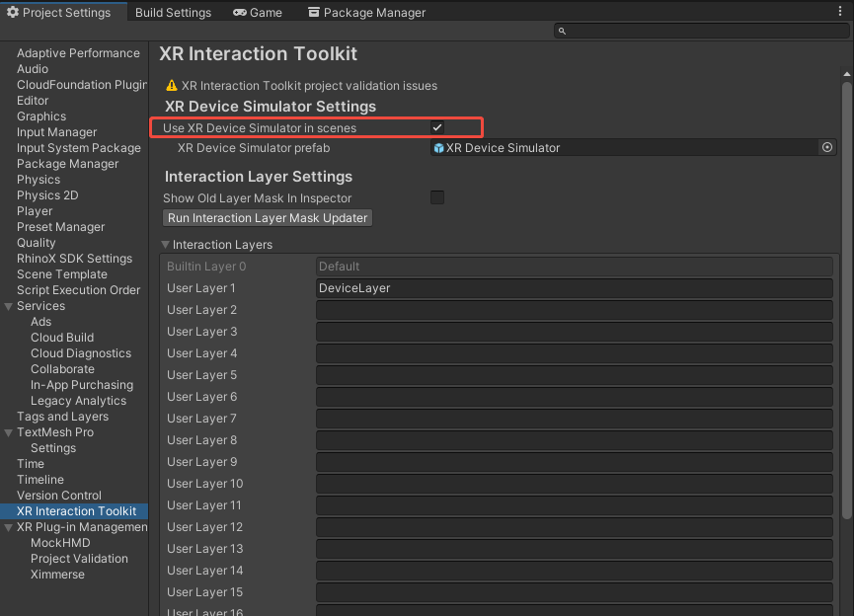Click the settings search field

[x=702, y=31]
